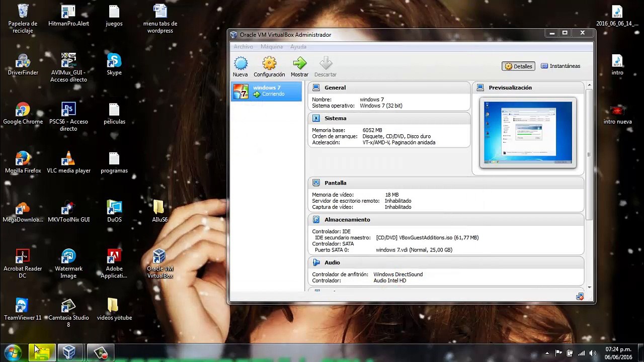The height and width of the screenshot is (362, 644).
Task: Select the Google Chrome desktop icon
Action: 23,109
